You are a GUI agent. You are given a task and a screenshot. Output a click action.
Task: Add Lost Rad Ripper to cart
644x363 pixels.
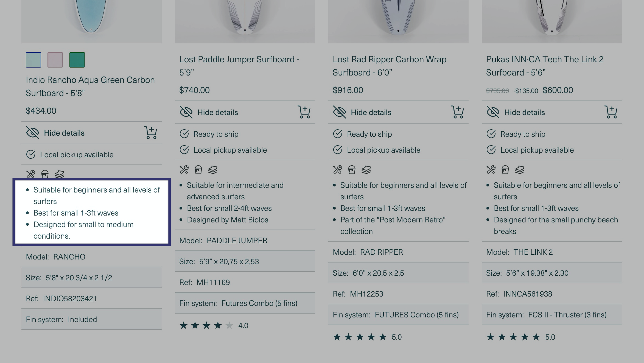point(457,112)
